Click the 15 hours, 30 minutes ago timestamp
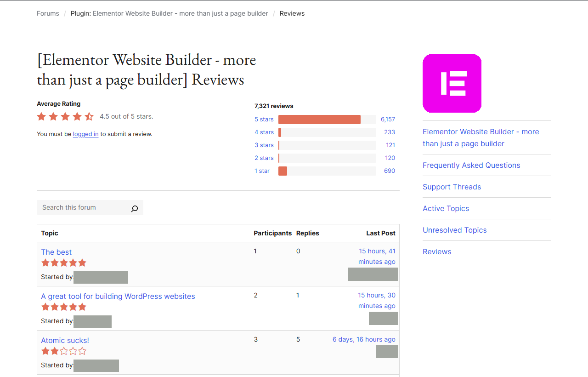Viewport: 588px width, 377px height. (x=377, y=300)
